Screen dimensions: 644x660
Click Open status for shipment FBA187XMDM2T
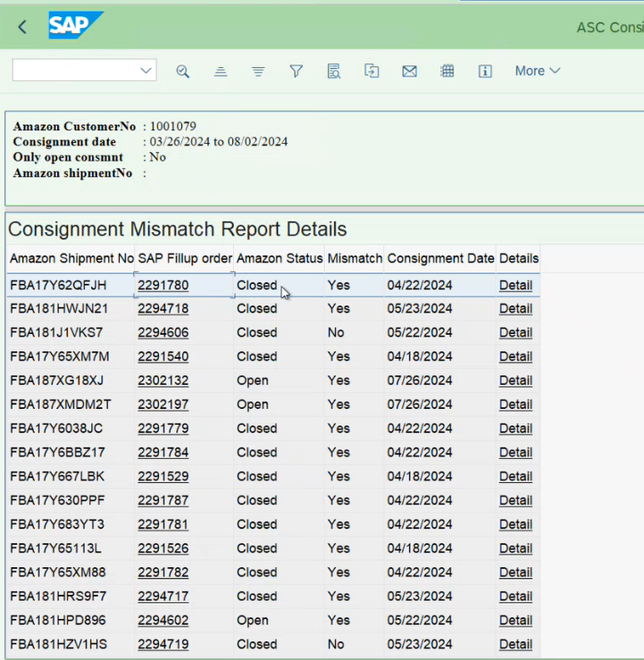click(253, 405)
